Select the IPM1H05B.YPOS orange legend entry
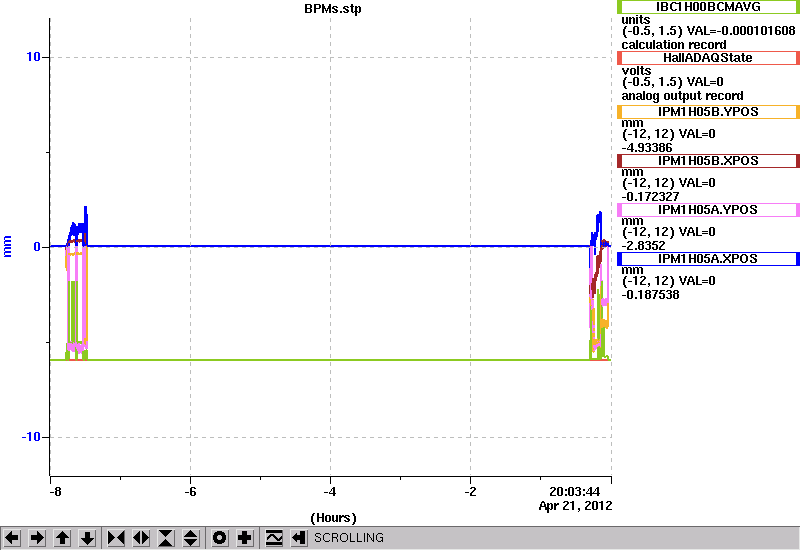Screen dimensions: 800x550 [708, 112]
